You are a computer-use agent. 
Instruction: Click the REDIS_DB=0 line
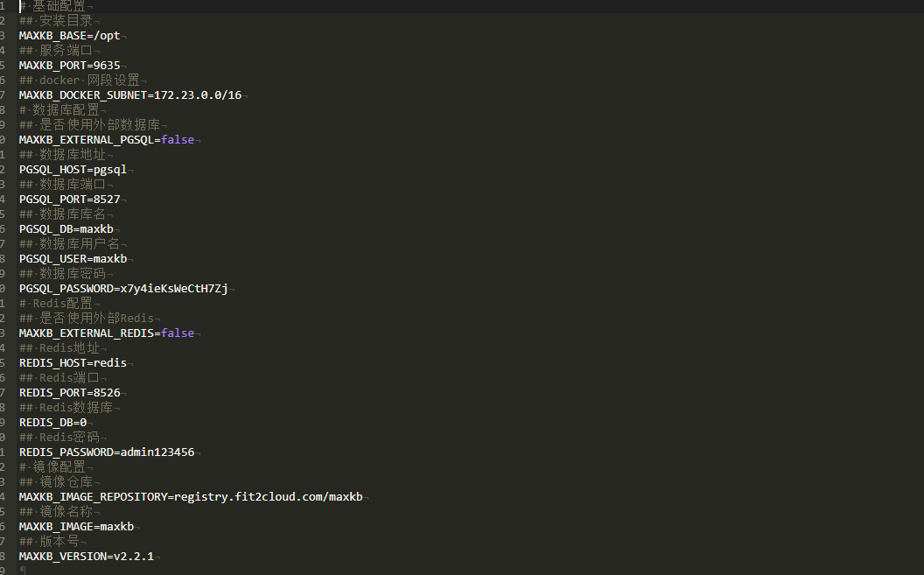pos(52,423)
